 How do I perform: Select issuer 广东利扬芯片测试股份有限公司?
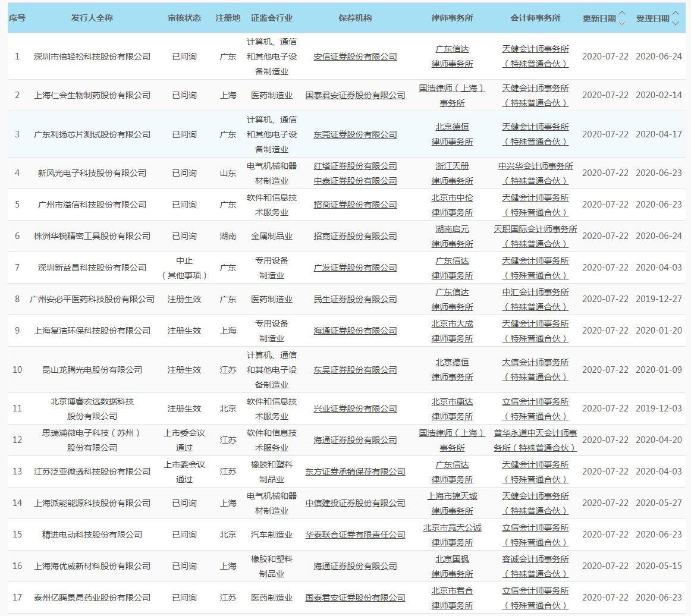(92, 134)
